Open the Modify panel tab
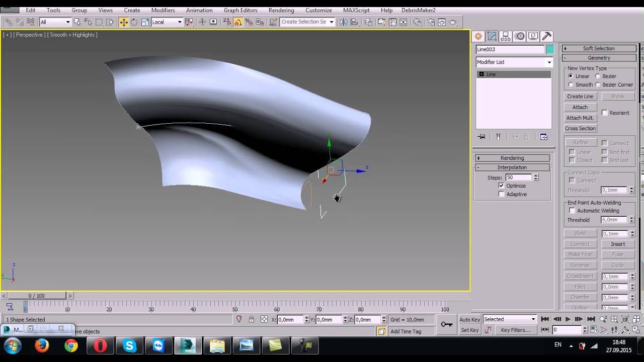The height and width of the screenshot is (362, 644). [492, 36]
